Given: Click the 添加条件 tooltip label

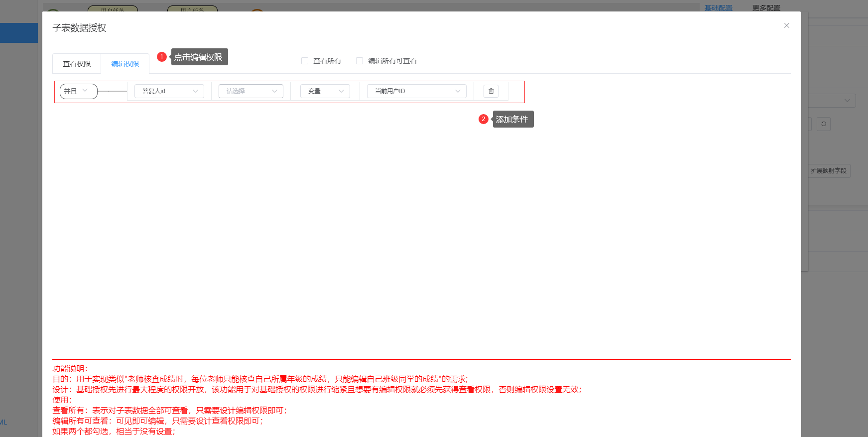Looking at the screenshot, I should (512, 119).
